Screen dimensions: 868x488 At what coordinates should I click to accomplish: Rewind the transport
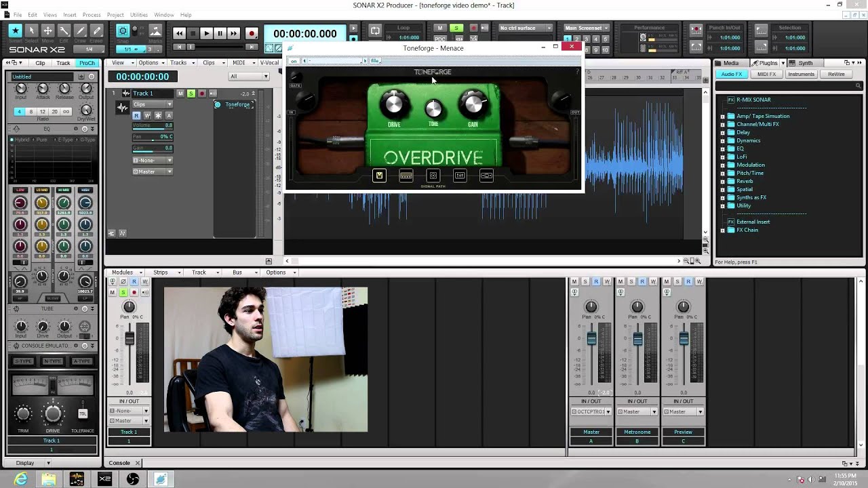pyautogui.click(x=179, y=33)
